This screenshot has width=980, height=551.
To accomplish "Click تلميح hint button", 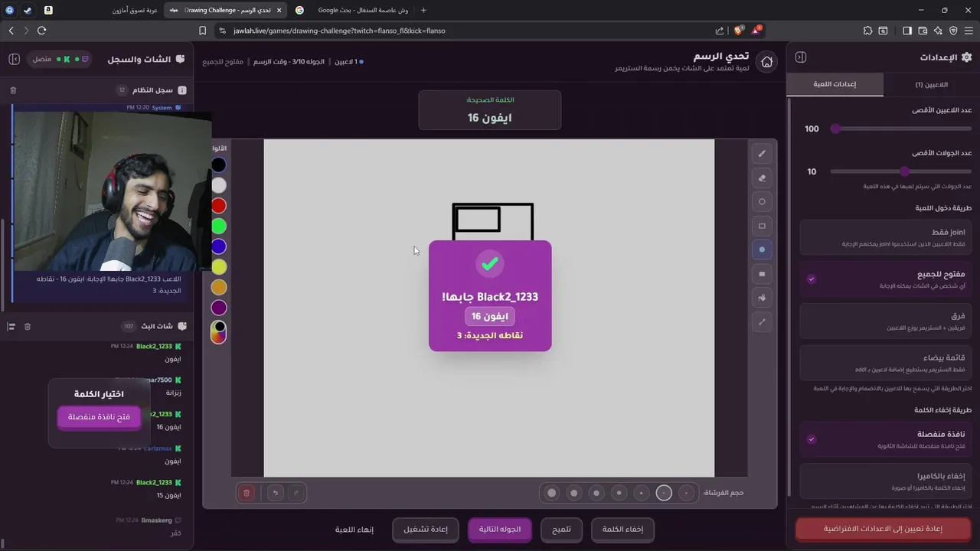I will point(561,530).
